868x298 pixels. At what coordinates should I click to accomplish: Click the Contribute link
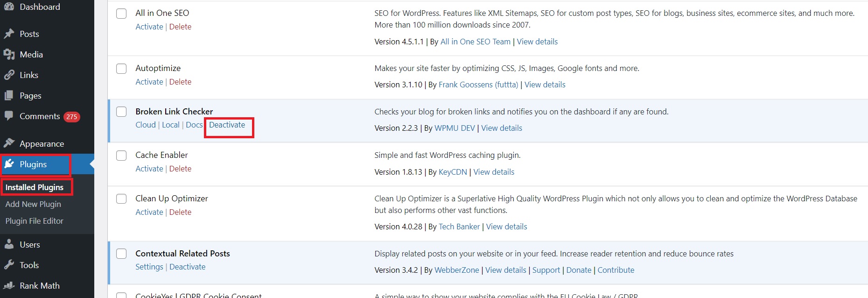click(x=616, y=270)
